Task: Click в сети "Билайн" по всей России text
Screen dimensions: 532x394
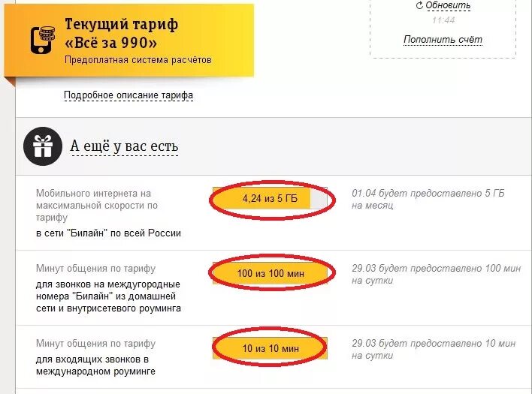Action: 108,233
